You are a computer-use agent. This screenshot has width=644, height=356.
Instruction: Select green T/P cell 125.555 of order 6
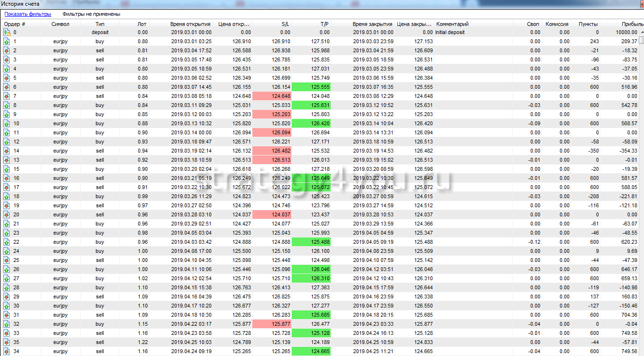pos(311,87)
